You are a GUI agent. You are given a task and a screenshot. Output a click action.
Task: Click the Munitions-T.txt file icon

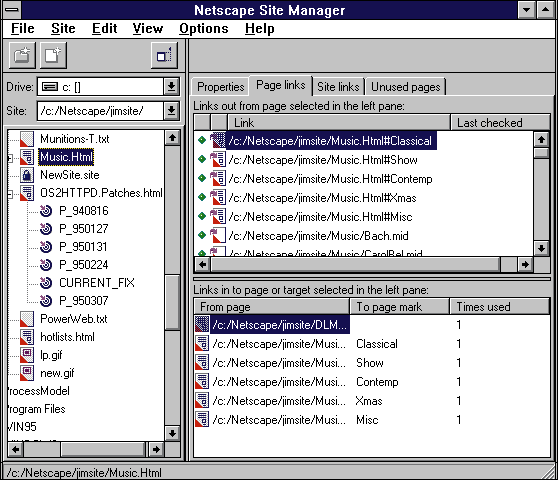coord(27,139)
